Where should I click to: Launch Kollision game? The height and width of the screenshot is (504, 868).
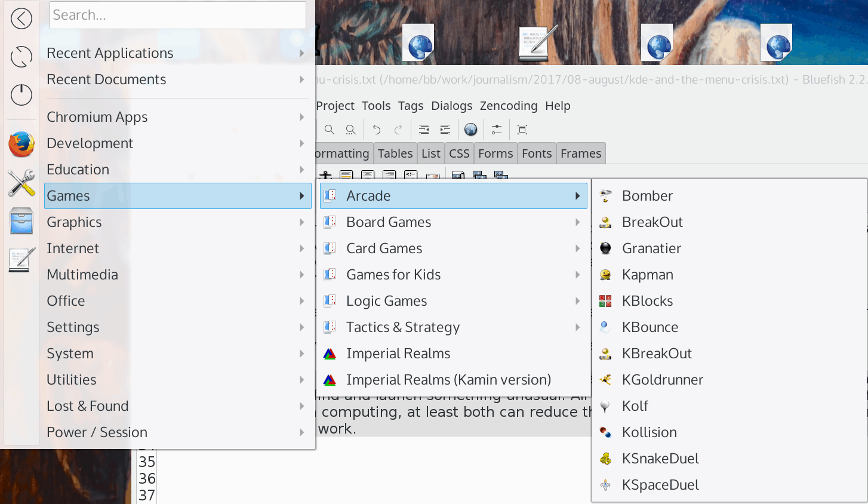point(730,432)
